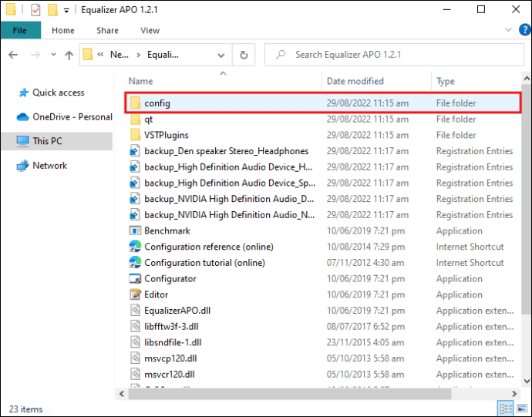
Task: Open Customize Quick Access Toolbar dropdown
Action: pyautogui.click(x=66, y=11)
